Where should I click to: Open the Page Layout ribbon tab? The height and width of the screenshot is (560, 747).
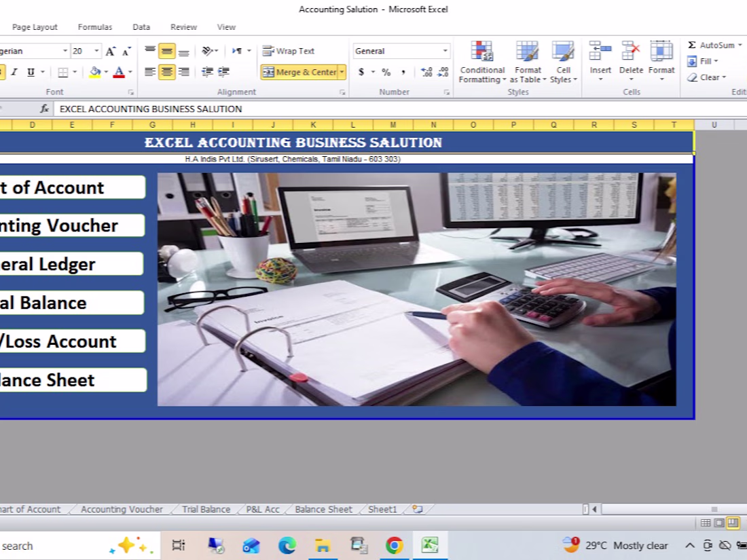(x=35, y=27)
